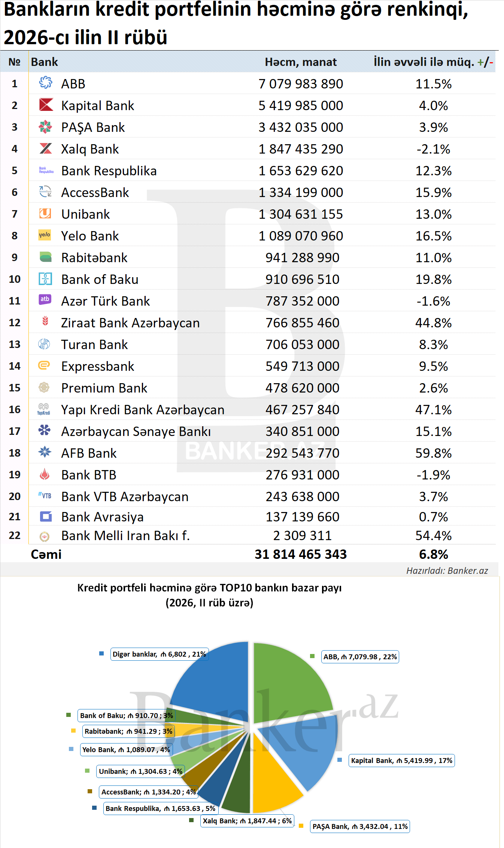Click the 'İlin əvvəli ilə müq.' header
Screen dimensions: 504x848
click(x=433, y=62)
